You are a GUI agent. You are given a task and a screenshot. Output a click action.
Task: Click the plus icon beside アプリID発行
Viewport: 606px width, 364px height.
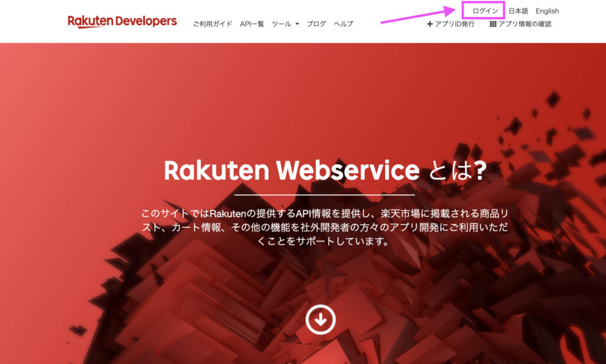pos(430,24)
